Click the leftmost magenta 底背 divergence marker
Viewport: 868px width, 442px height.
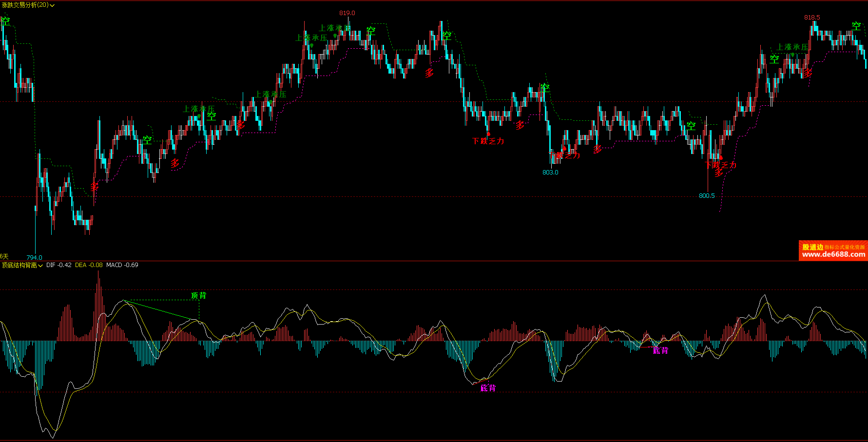[488, 388]
